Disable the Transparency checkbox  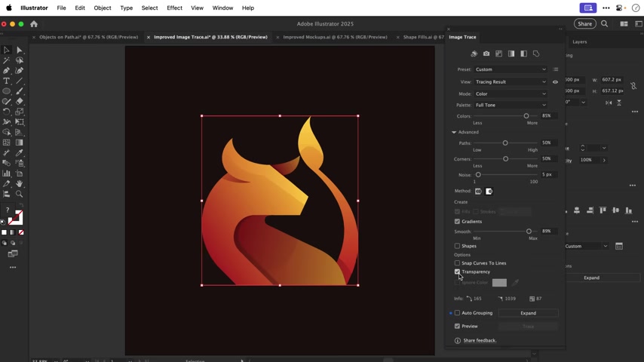pos(457,271)
